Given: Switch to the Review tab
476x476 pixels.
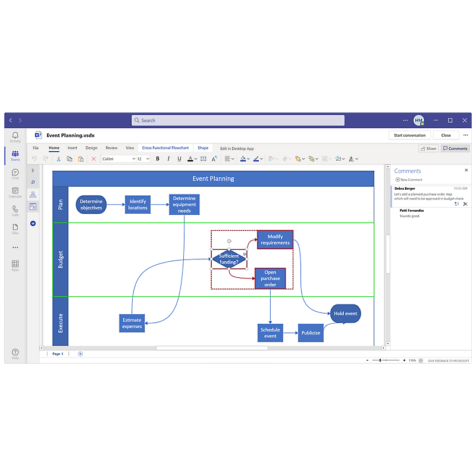Looking at the screenshot, I should click(x=111, y=148).
